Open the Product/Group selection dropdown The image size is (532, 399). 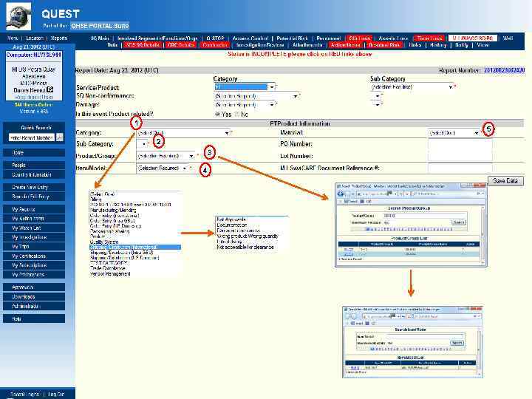pyautogui.click(x=166, y=156)
